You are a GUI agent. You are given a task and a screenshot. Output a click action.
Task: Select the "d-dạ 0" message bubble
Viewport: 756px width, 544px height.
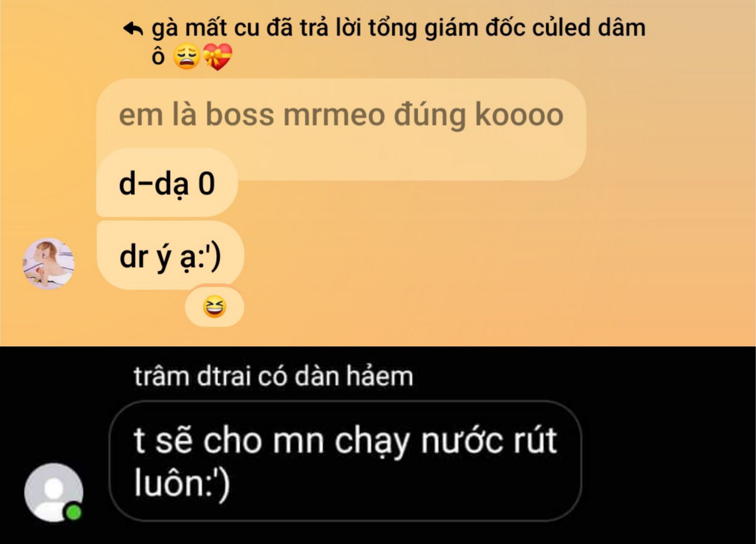click(167, 183)
